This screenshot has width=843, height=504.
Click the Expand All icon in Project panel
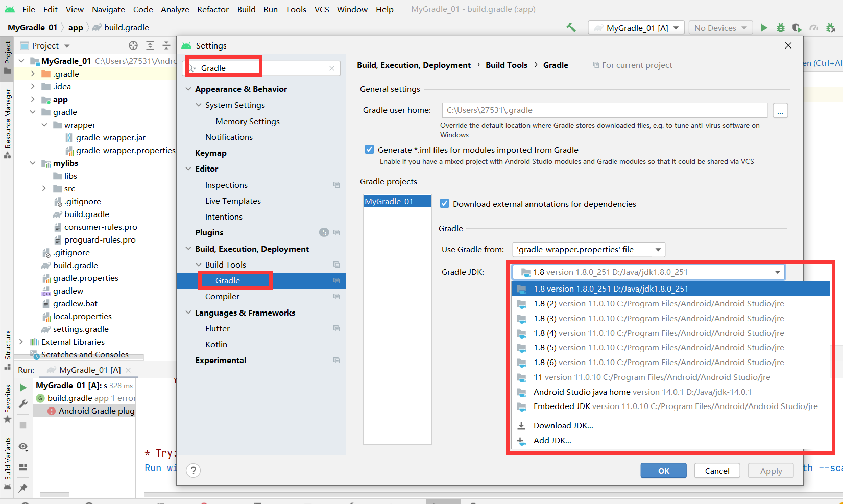tap(150, 45)
